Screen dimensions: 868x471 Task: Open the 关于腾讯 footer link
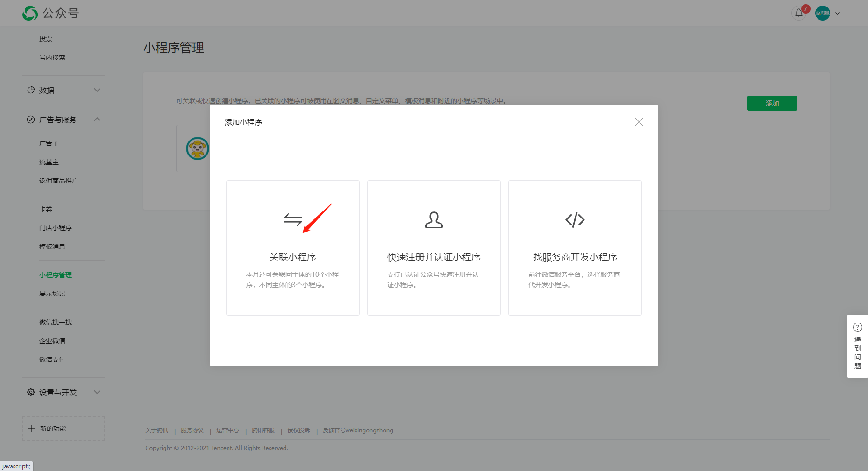157,430
